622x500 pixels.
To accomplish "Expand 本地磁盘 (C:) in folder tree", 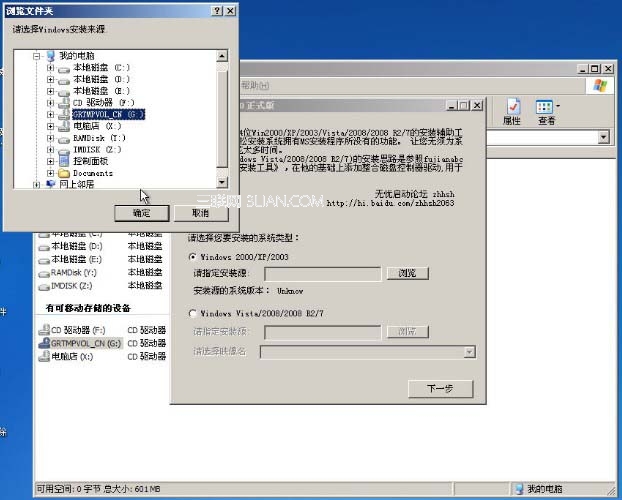I will coord(50,68).
